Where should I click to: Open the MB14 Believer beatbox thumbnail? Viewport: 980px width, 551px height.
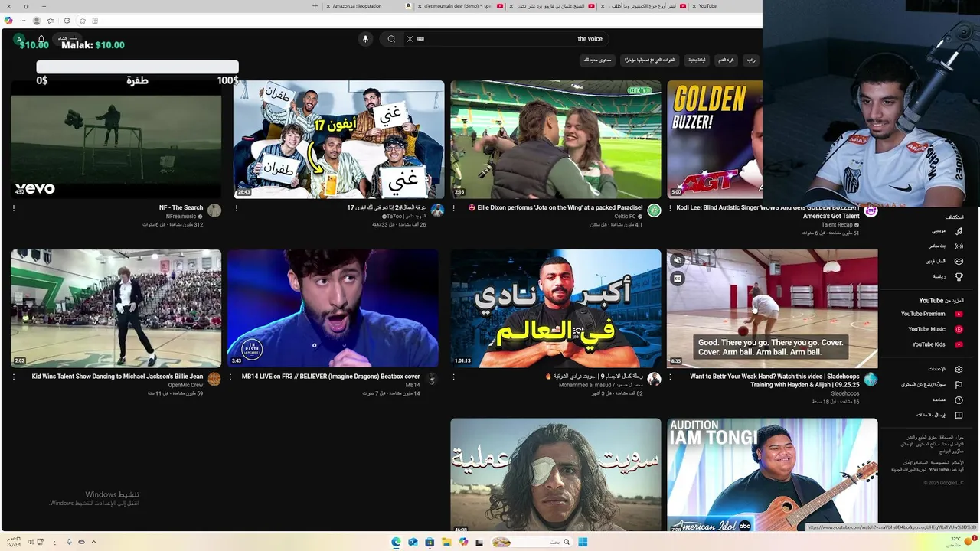(333, 308)
